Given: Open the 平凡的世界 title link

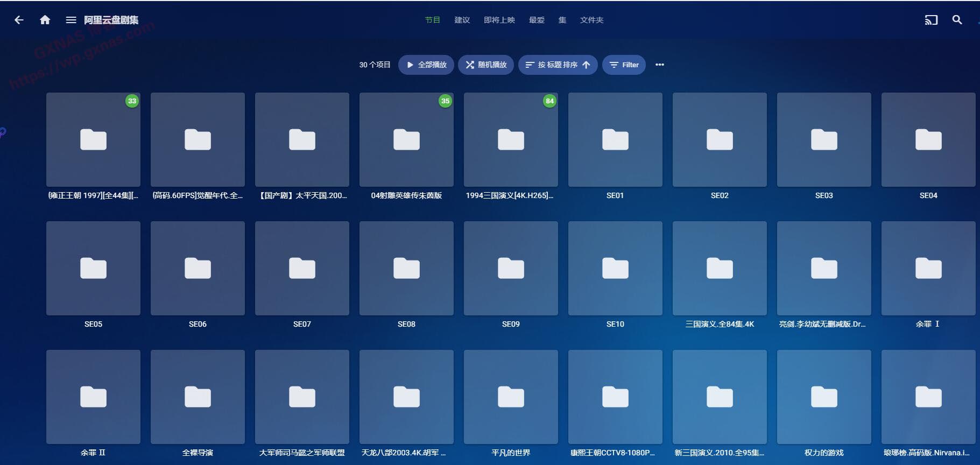Looking at the screenshot, I should click(x=511, y=453).
